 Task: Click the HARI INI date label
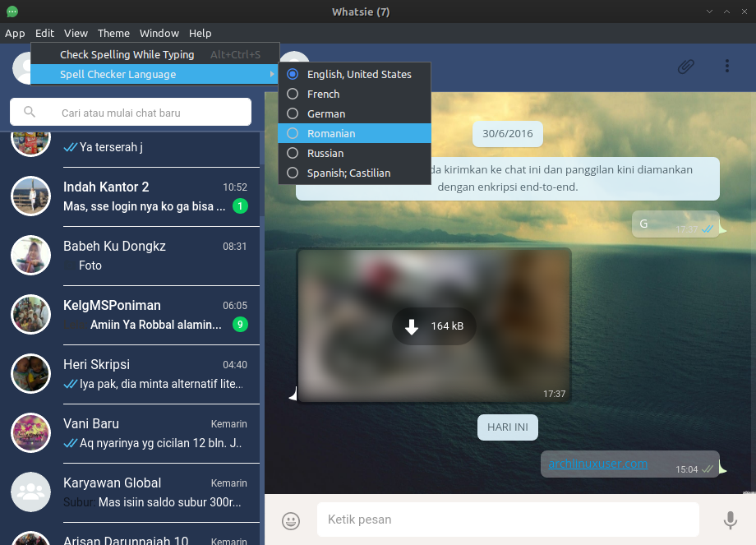[x=508, y=427]
